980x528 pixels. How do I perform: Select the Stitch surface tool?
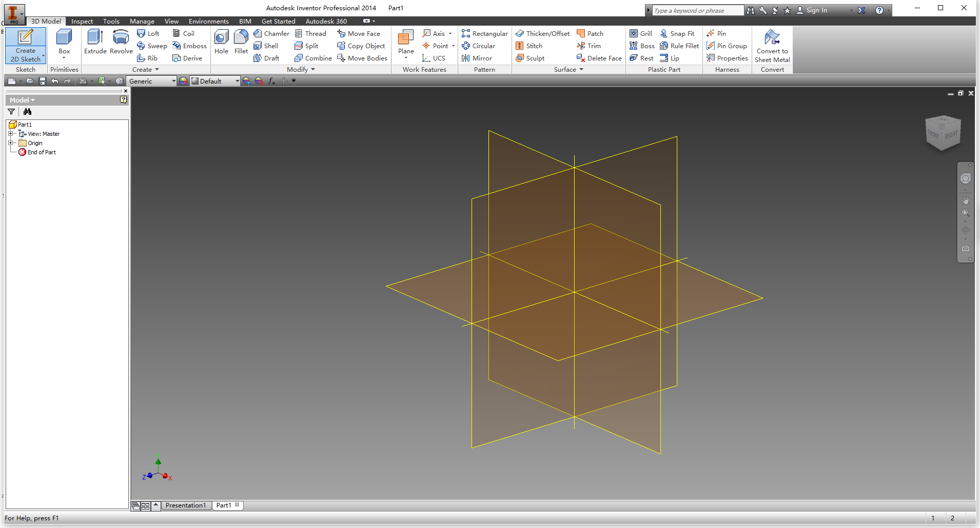529,46
